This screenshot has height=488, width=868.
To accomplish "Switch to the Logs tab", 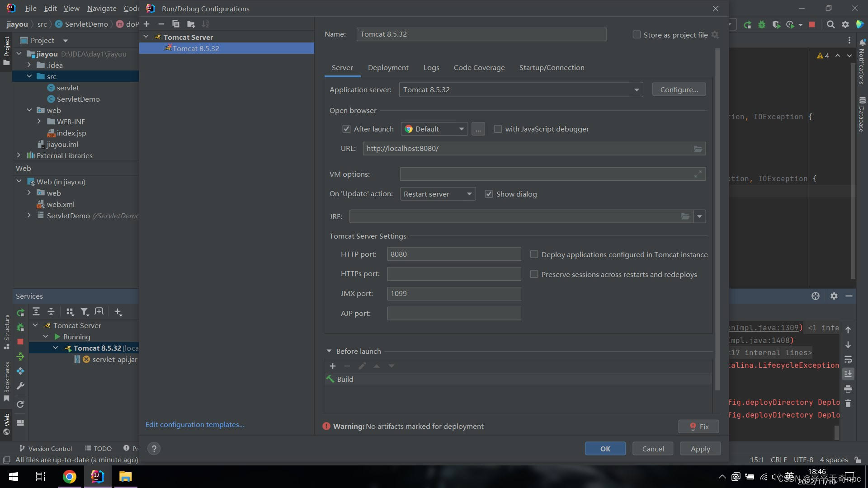I will pos(431,68).
